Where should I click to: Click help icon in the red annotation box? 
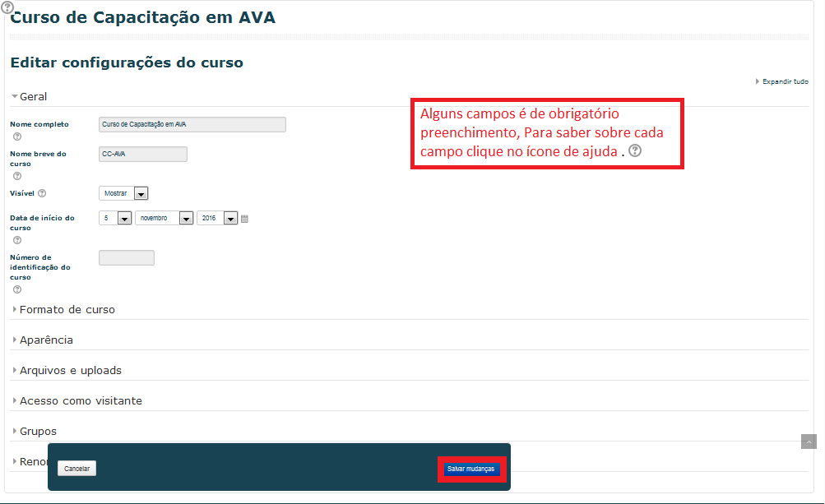[634, 150]
